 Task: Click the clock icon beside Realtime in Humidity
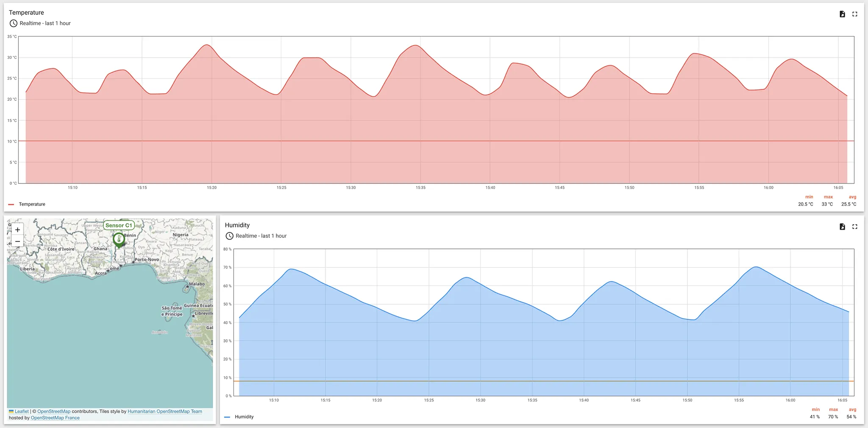click(229, 236)
